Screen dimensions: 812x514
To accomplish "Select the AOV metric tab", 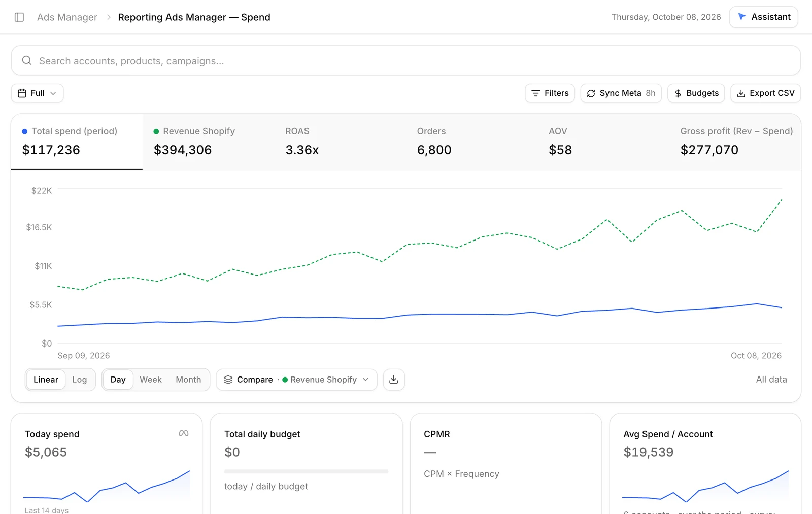I will (x=603, y=142).
